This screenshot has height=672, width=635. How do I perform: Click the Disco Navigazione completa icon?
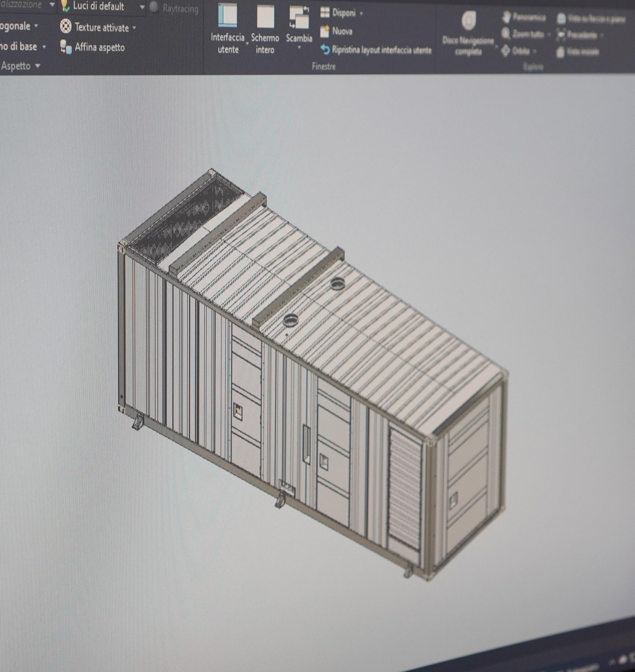pos(469,21)
